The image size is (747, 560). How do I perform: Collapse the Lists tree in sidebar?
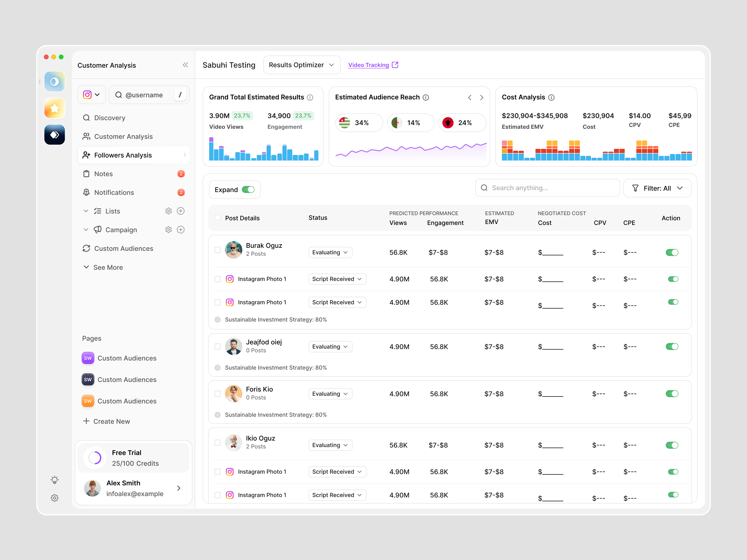coord(86,211)
